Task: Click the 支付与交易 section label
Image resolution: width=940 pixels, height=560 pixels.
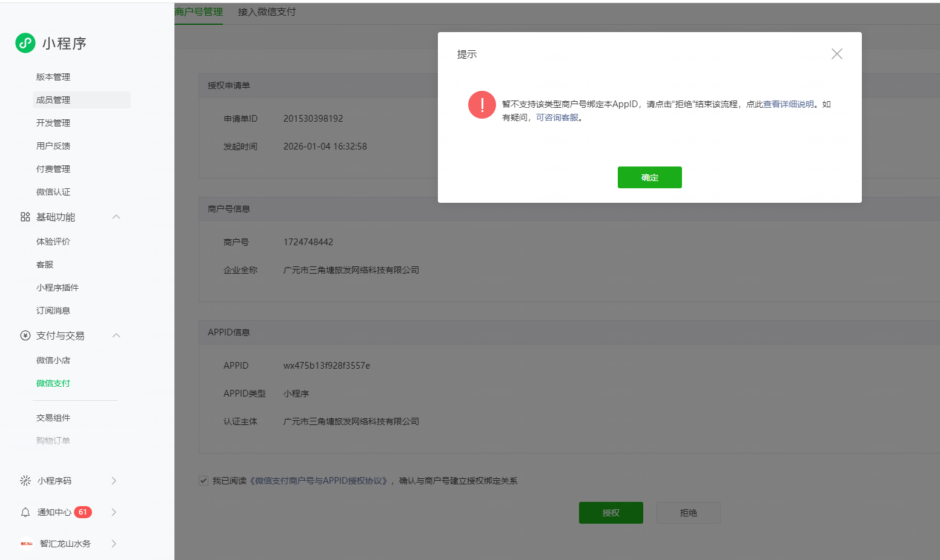Action: [x=61, y=335]
